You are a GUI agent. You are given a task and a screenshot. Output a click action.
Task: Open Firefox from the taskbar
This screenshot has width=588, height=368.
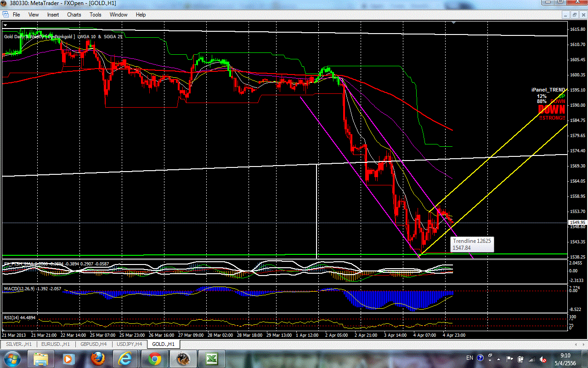click(97, 359)
